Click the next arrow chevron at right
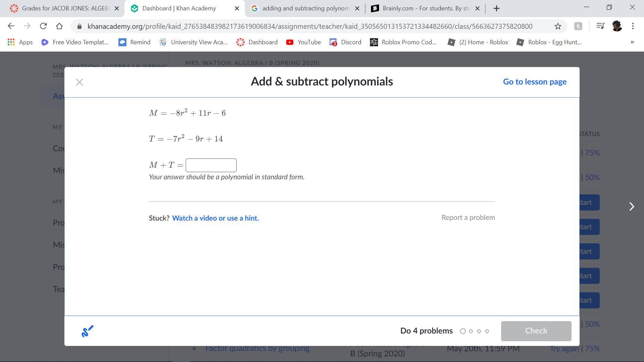Image resolution: width=644 pixels, height=362 pixels. click(x=632, y=206)
